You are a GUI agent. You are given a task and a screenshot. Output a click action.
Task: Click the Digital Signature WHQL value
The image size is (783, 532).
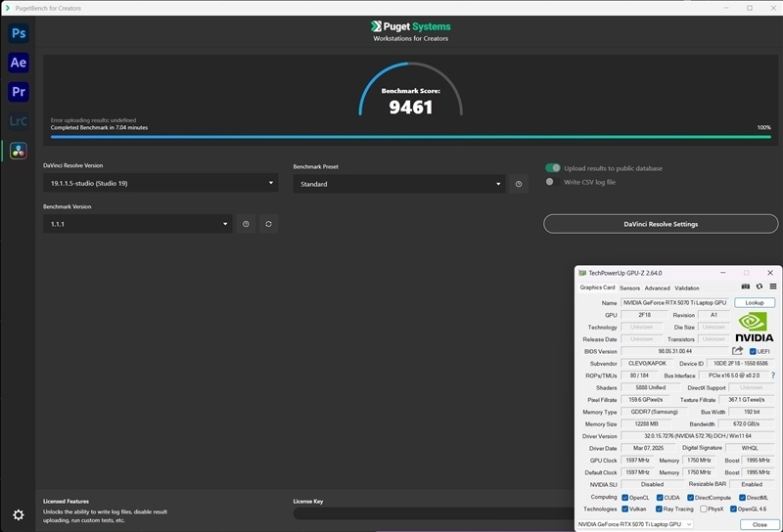click(x=750, y=448)
